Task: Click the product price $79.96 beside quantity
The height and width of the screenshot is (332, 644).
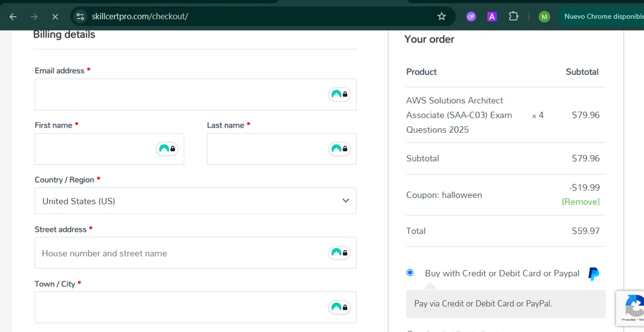Action: tap(586, 115)
